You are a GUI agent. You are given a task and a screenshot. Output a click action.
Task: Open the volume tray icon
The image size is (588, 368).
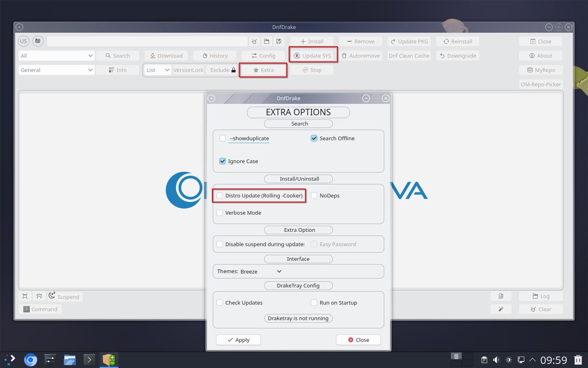[496, 360]
